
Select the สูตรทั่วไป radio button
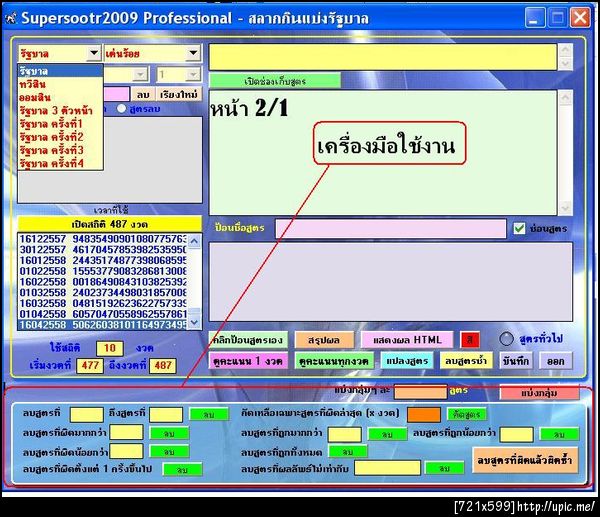click(506, 338)
